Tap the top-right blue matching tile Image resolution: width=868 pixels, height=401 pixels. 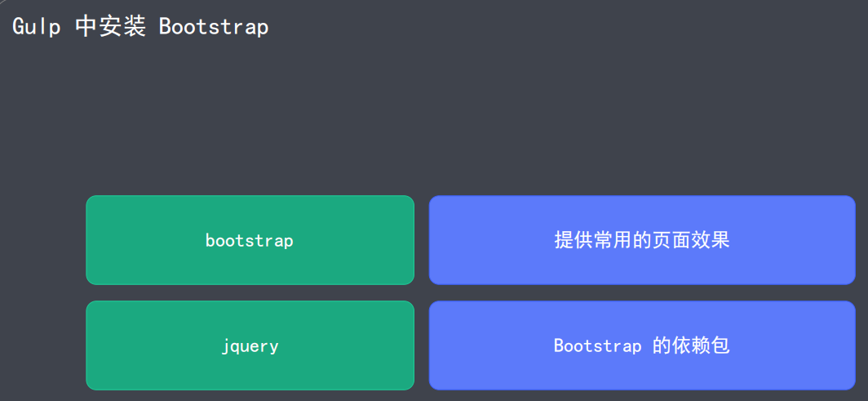[x=641, y=240]
